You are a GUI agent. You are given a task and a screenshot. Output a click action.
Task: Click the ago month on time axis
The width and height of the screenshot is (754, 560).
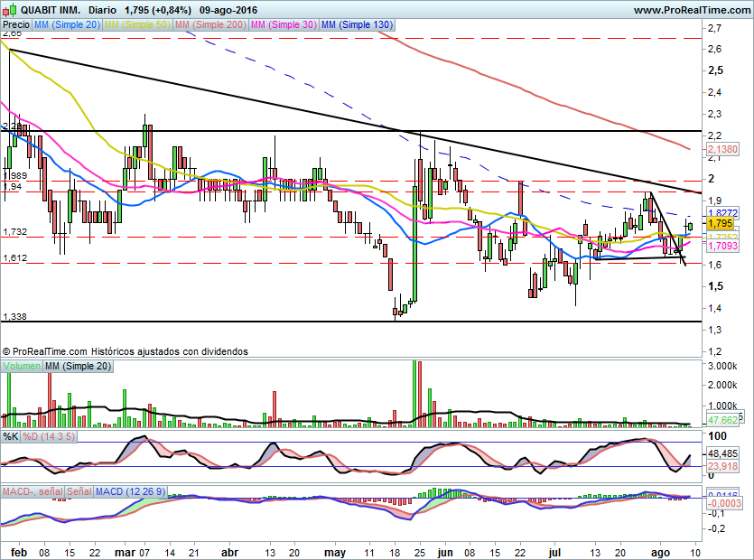(661, 553)
